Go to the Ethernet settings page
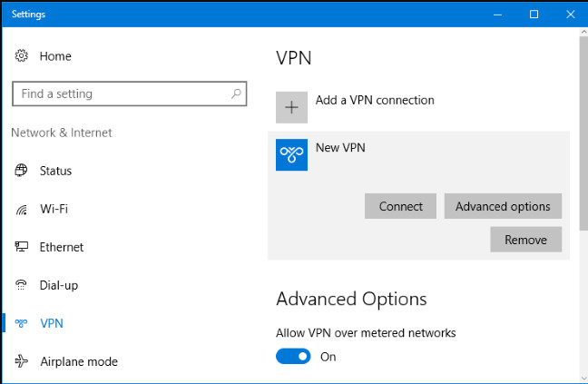588x384 pixels. (61, 247)
